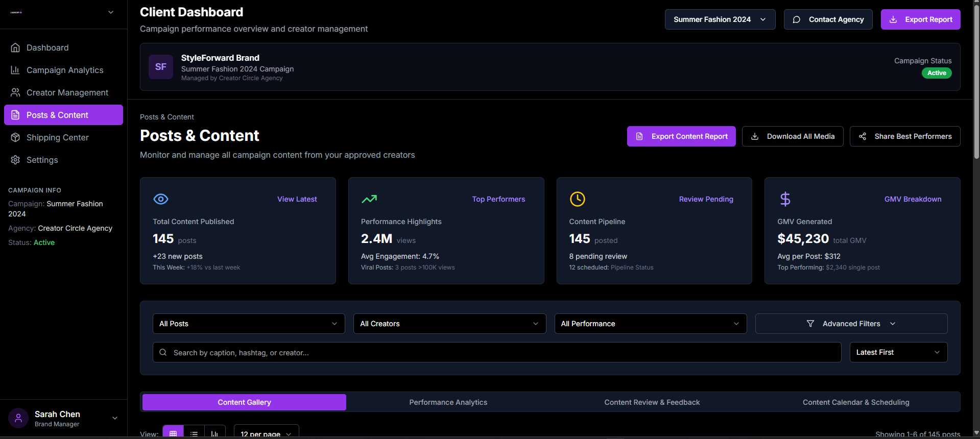Open the Summer Fashion 2024 campaign dropdown

[x=720, y=19]
